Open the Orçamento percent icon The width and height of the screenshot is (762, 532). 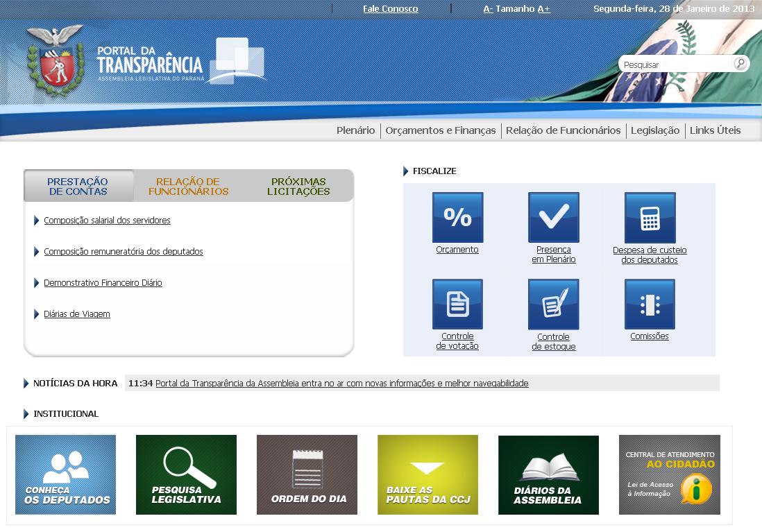click(457, 217)
